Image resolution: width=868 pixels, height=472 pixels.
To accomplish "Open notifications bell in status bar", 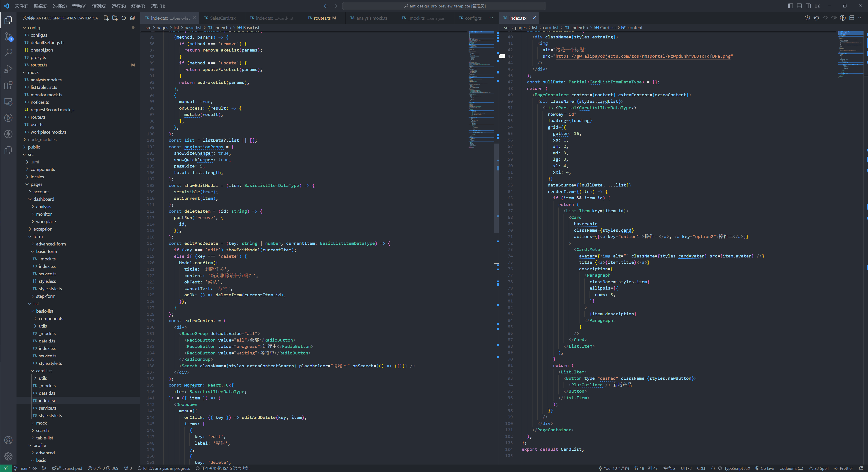I will [861, 468].
